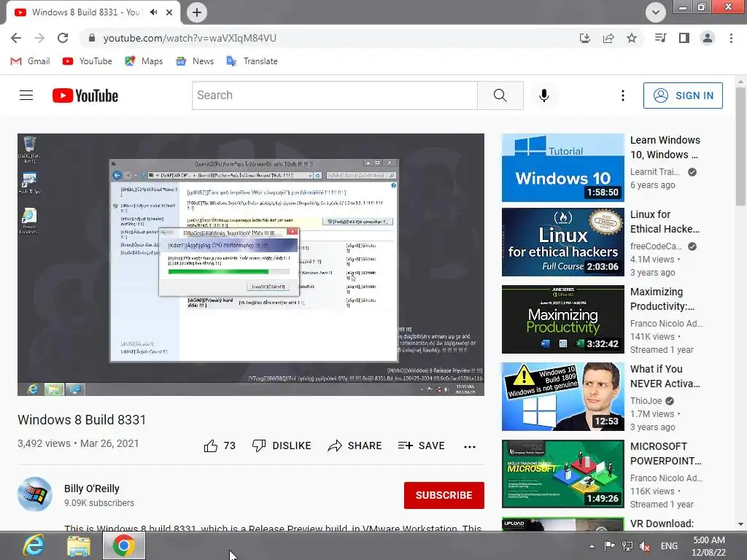Click the YouTube logo
The image size is (747, 560).
(x=85, y=96)
